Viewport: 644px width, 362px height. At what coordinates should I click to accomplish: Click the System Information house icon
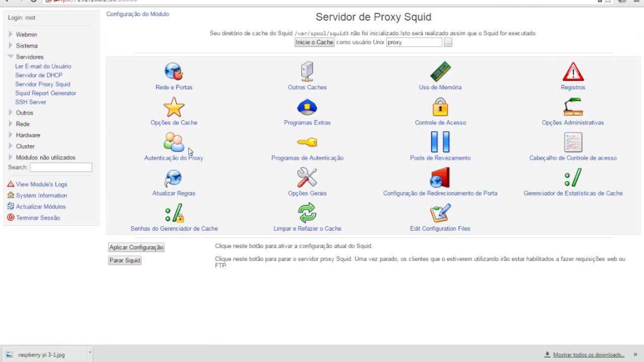(11, 195)
